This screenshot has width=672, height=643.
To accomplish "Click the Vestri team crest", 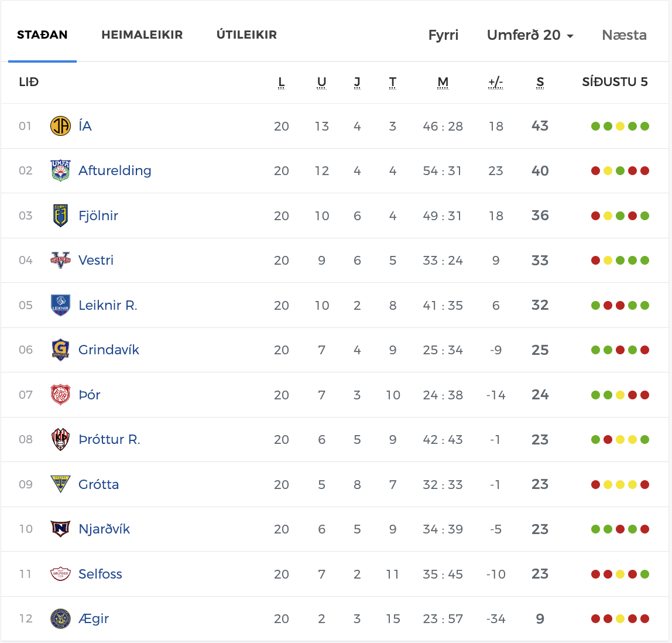I will (x=60, y=260).
